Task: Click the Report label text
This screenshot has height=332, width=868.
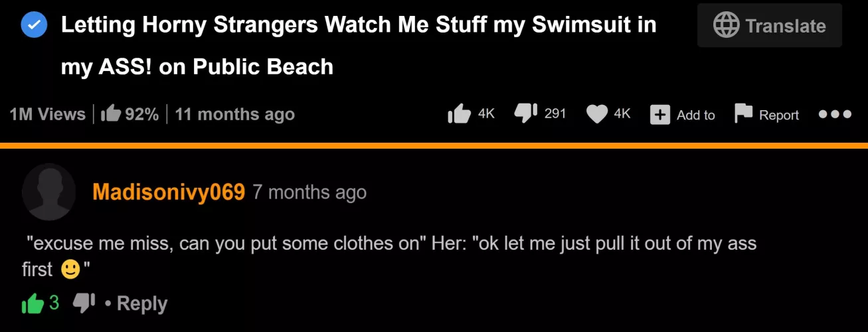Action: 779,115
